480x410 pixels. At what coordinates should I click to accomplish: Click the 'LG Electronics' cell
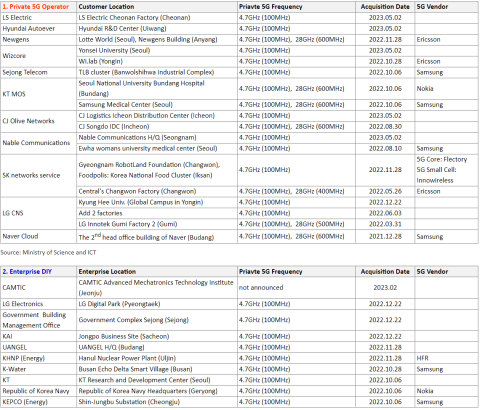(x=39, y=304)
